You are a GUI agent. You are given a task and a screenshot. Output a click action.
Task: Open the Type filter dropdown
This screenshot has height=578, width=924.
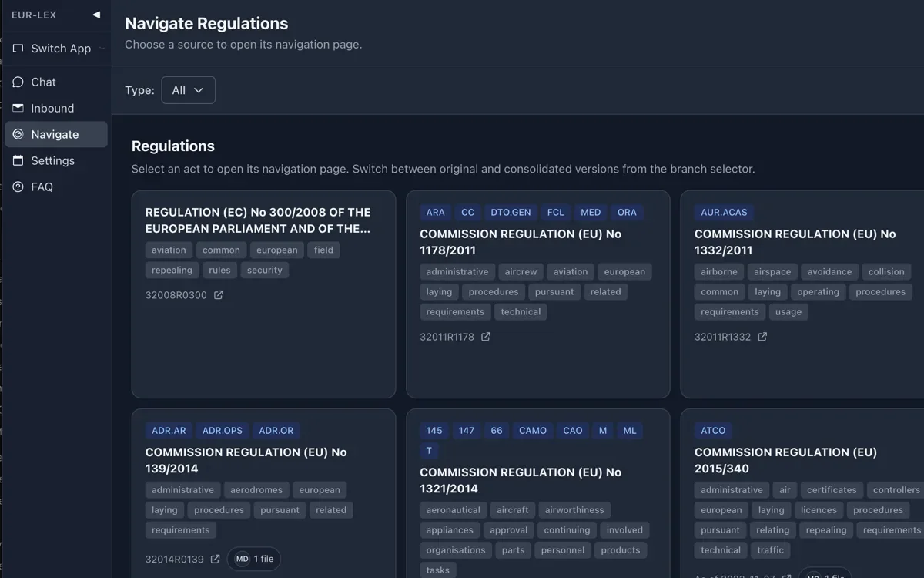click(x=188, y=90)
